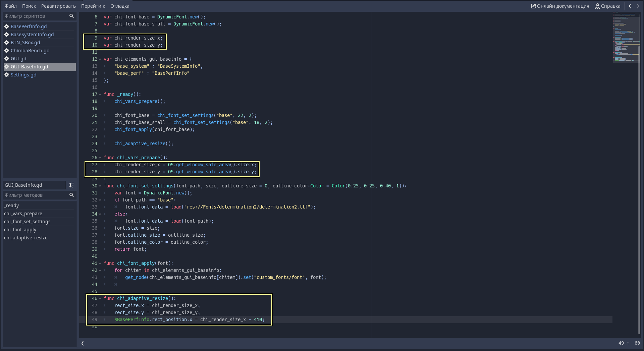The height and width of the screenshot is (351, 644).
Task: Click the method filter search magnifier icon
Action: coord(71,195)
